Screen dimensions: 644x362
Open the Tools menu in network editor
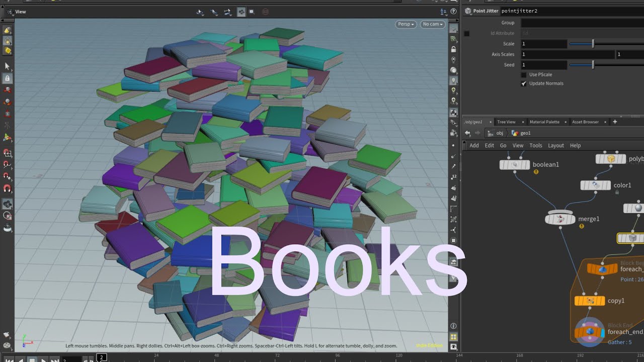pyautogui.click(x=536, y=145)
